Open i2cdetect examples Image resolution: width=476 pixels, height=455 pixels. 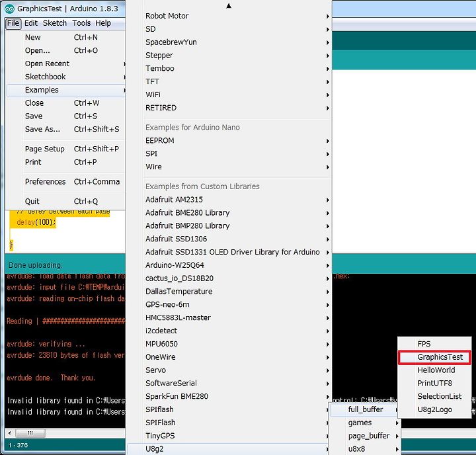pos(229,331)
